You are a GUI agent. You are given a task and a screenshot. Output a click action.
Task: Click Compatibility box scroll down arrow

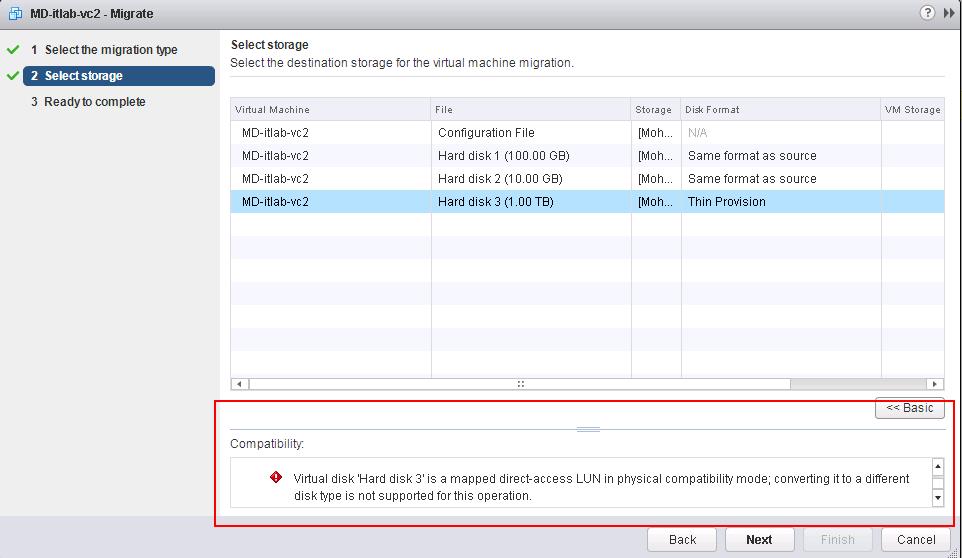937,498
